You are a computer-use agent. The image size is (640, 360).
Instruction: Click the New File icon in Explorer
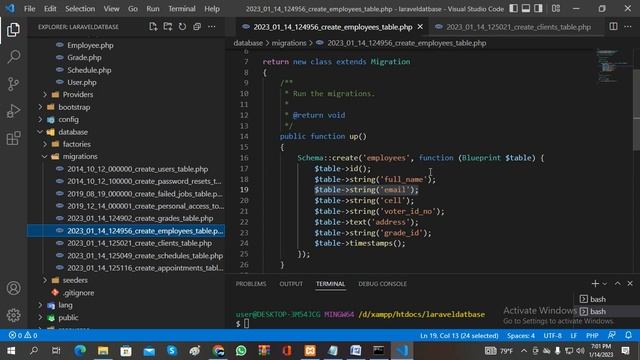click(153, 27)
